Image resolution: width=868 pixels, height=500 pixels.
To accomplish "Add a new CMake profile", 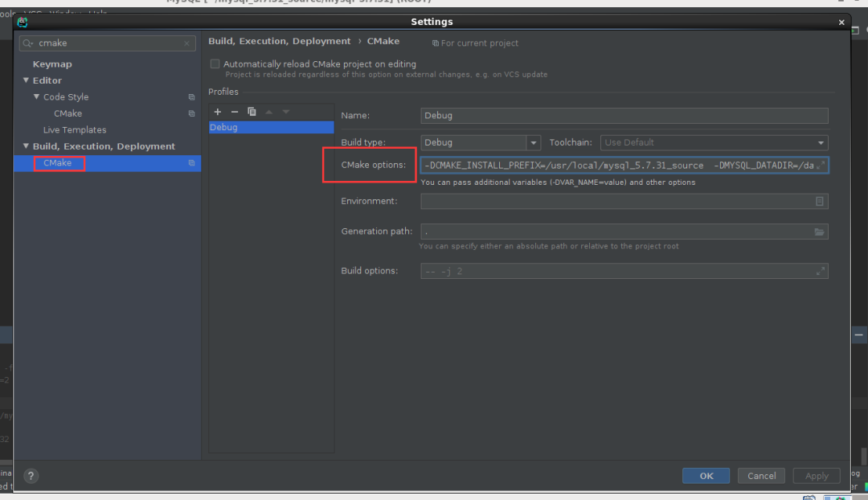I will coord(217,112).
